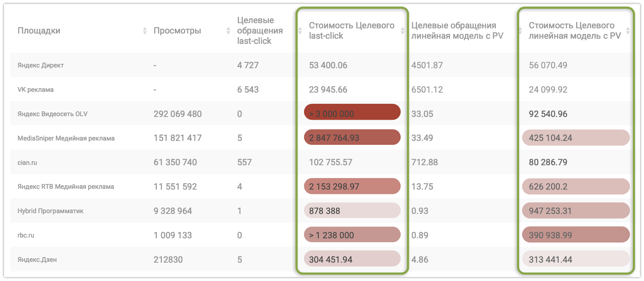The height and width of the screenshot is (281, 644).
Task: Click sort arrows for Целевые обращения last-click
Action: [300, 31]
